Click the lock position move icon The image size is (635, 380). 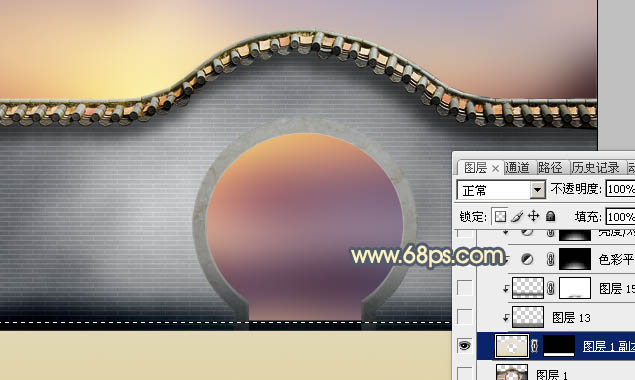coord(534,216)
